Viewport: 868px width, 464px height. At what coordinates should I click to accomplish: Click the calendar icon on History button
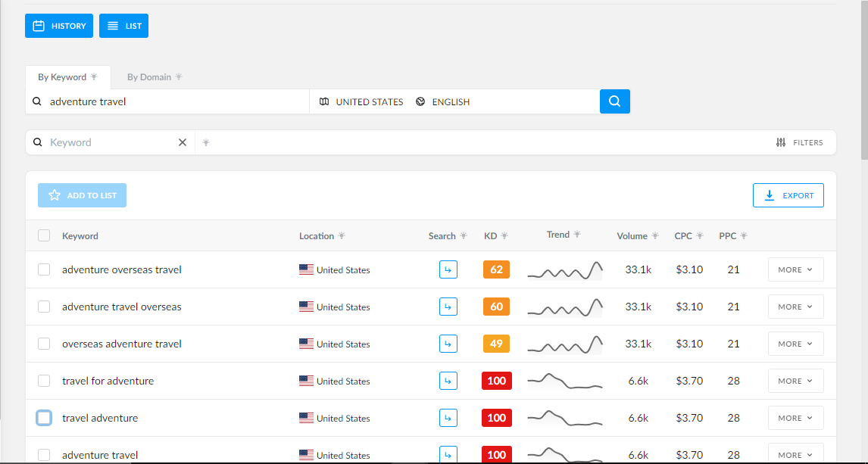(x=39, y=26)
